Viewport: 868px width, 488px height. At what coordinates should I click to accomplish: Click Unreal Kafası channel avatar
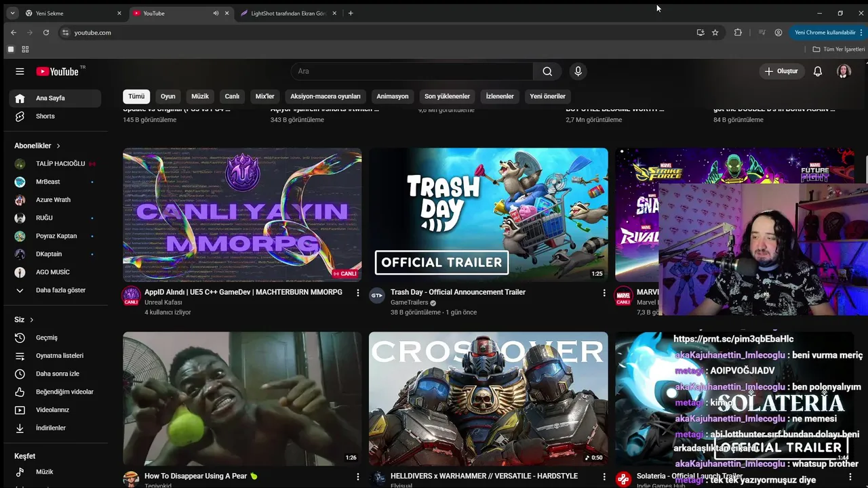[x=131, y=296]
